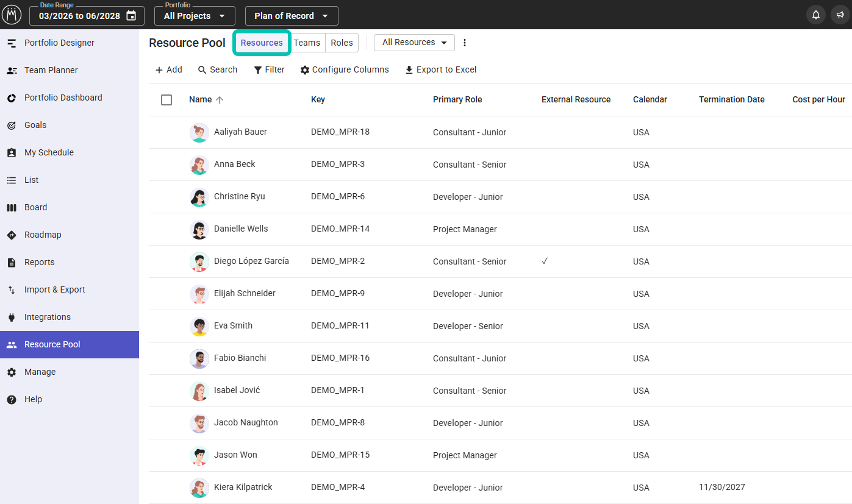
Task: Click key DEMO_MPR-14
Action: (x=340, y=229)
